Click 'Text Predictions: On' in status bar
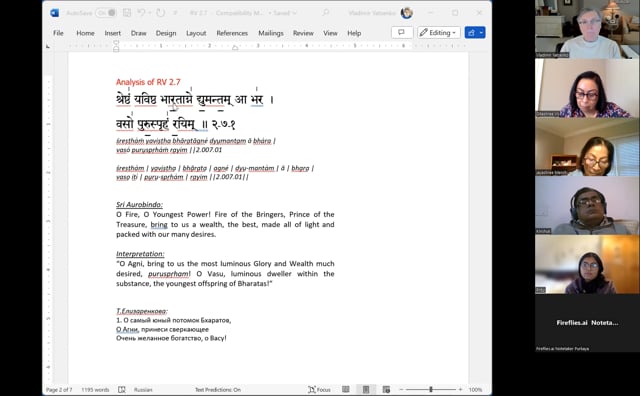The width and height of the screenshot is (640, 396). pos(218,389)
